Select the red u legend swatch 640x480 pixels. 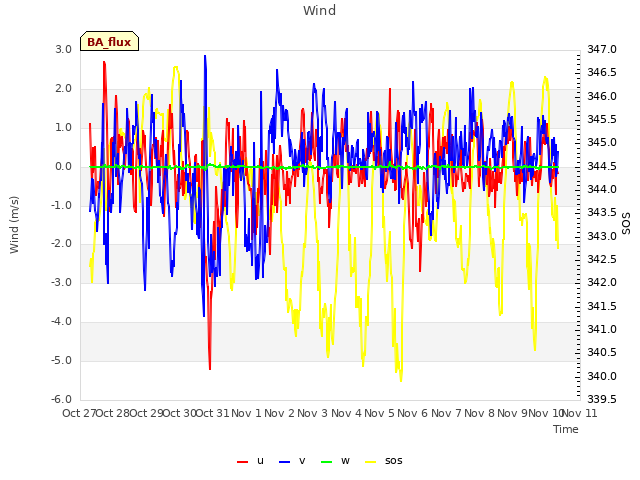[x=242, y=461]
